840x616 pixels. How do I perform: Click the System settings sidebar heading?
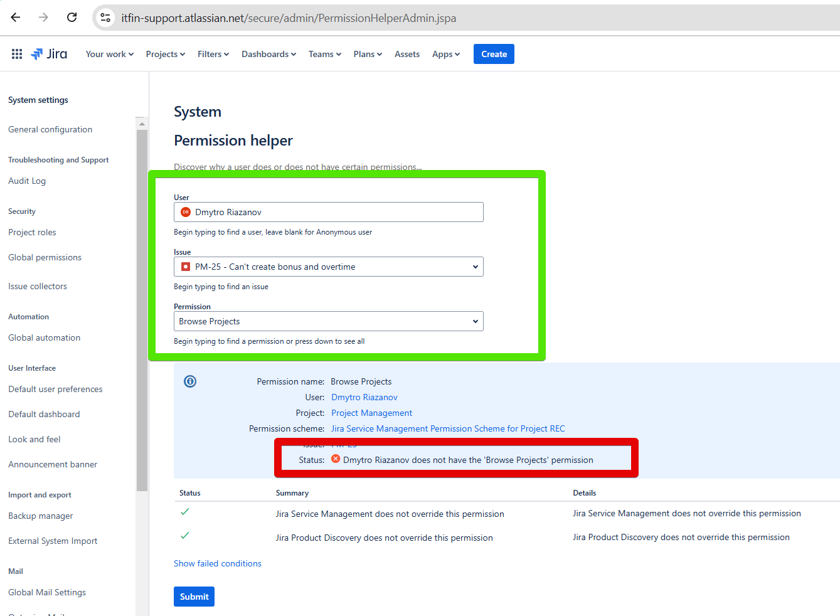[38, 100]
